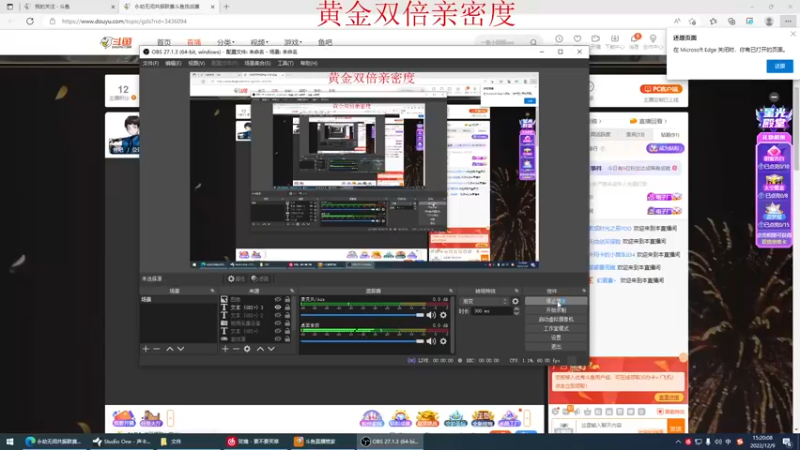
Task: Expand Douyu 分类 category dropdown
Action: (x=226, y=42)
